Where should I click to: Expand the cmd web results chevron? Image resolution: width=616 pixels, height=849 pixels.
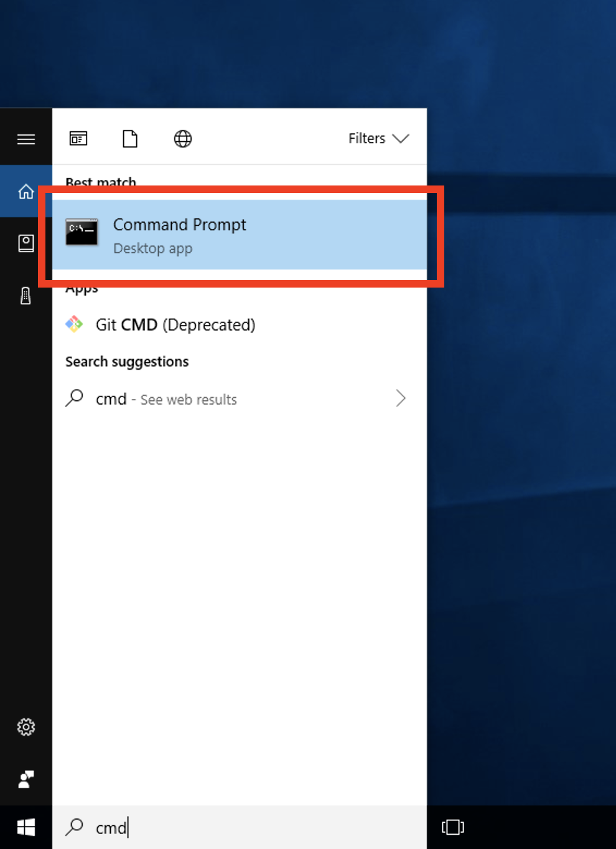(401, 398)
